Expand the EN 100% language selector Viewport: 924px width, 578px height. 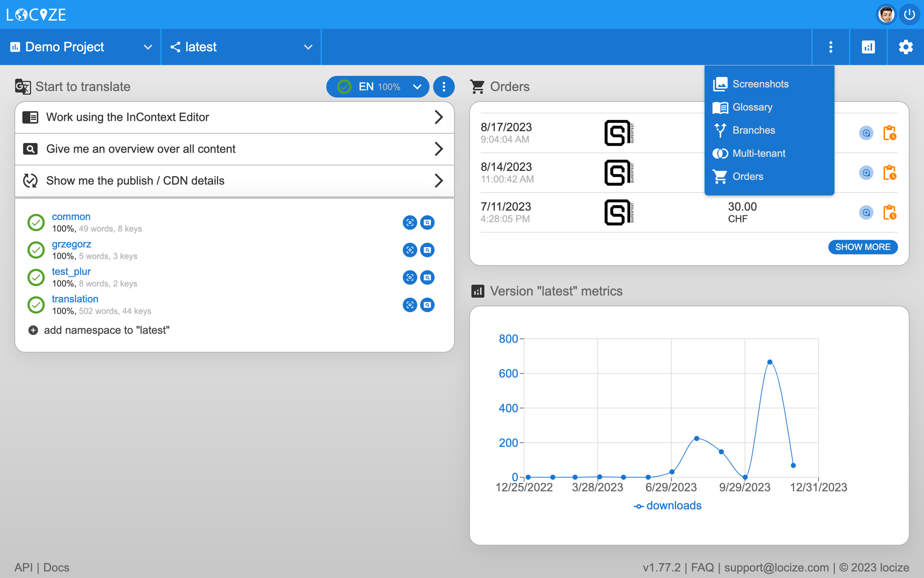click(378, 87)
